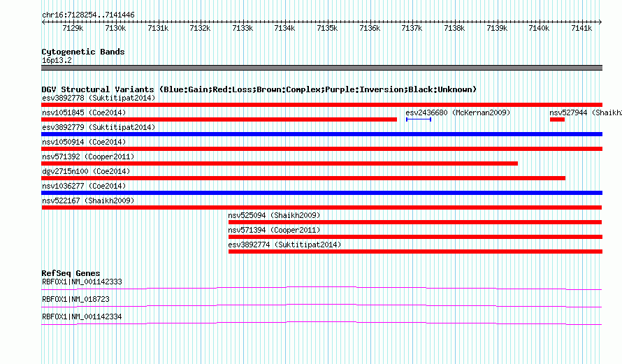This screenshot has width=622, height=364.
Task: Open the nsv1051845 (Coe2014) variant label
Action: (84, 112)
